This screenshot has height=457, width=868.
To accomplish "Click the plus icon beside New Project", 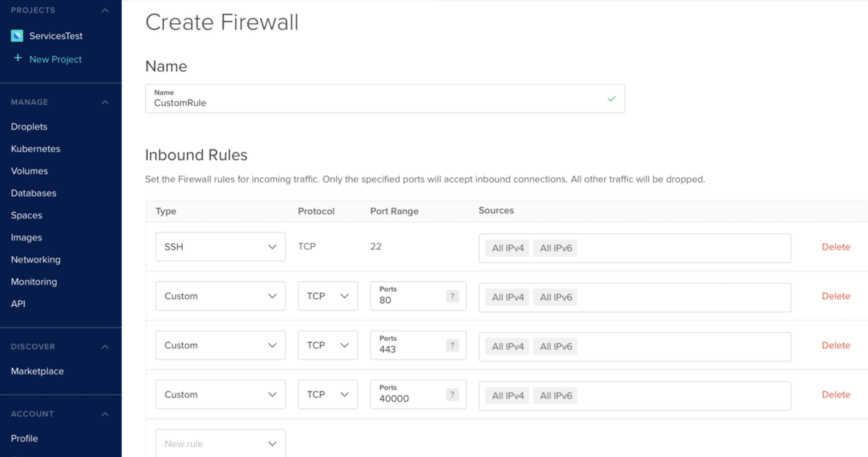I will (x=18, y=58).
